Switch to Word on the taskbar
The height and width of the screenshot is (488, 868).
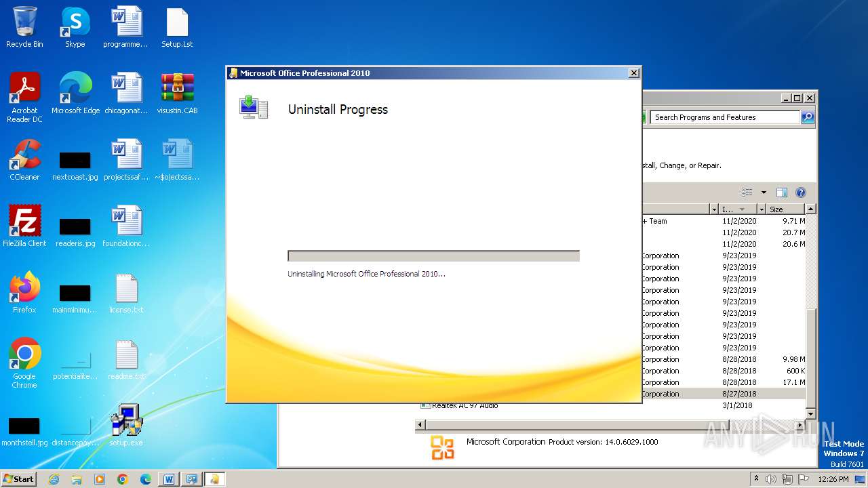click(169, 479)
